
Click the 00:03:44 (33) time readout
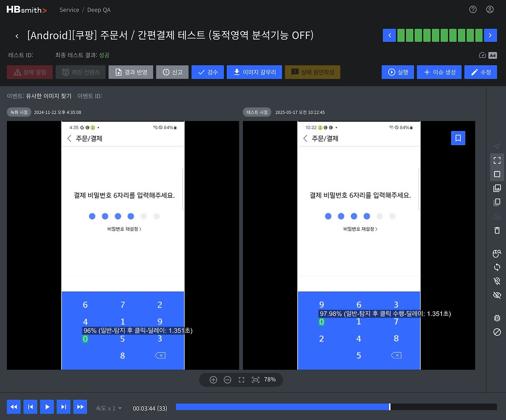[150, 409]
